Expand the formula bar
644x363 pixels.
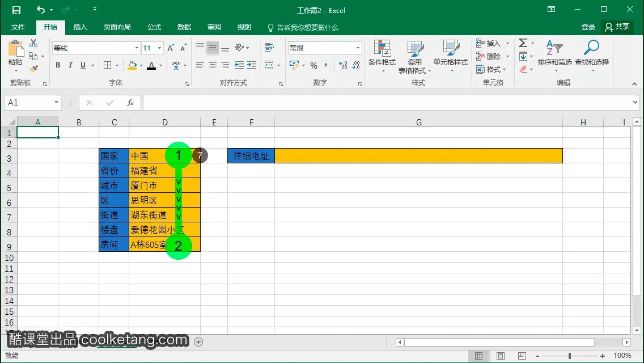pos(635,102)
